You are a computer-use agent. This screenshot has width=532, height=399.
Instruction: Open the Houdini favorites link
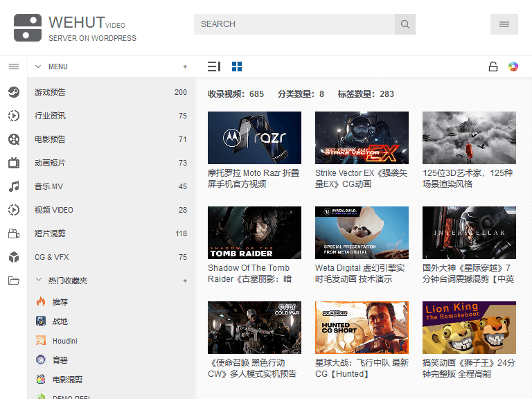[65, 341]
